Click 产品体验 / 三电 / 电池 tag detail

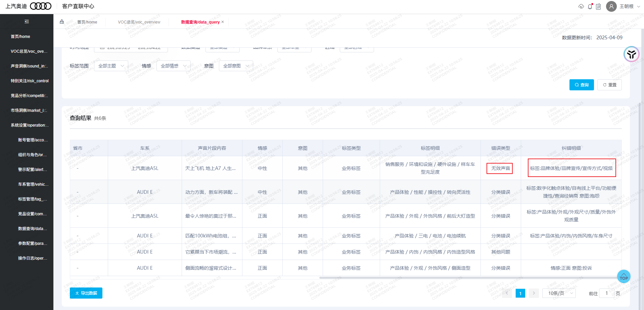tap(430, 236)
